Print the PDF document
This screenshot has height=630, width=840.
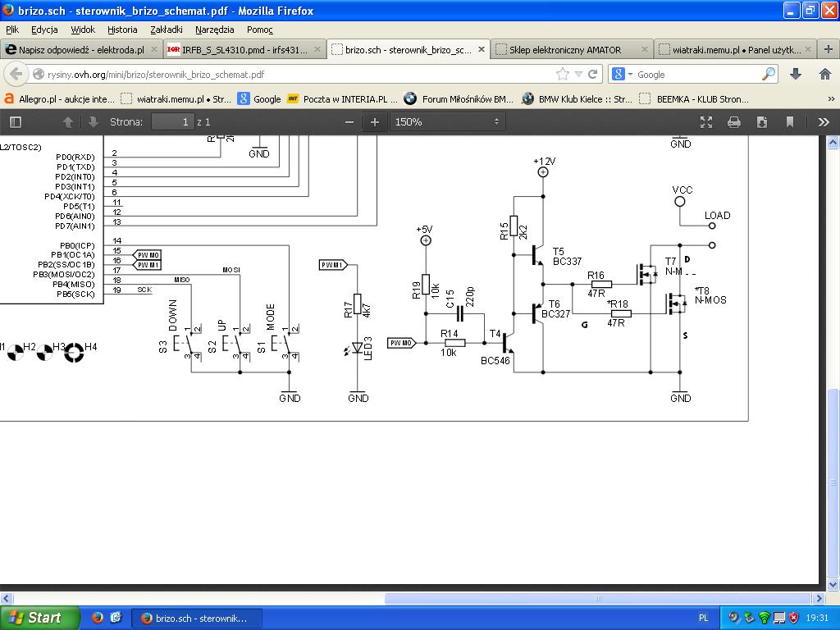(x=734, y=122)
